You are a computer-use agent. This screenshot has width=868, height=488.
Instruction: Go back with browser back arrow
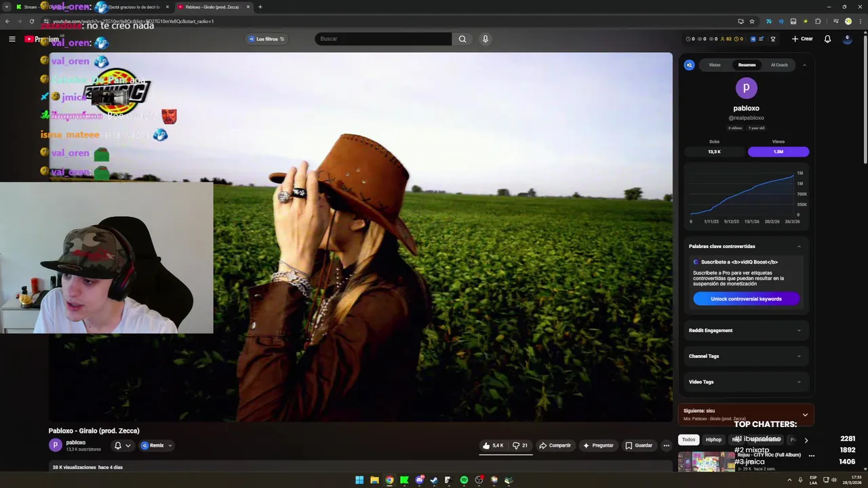[7, 21]
